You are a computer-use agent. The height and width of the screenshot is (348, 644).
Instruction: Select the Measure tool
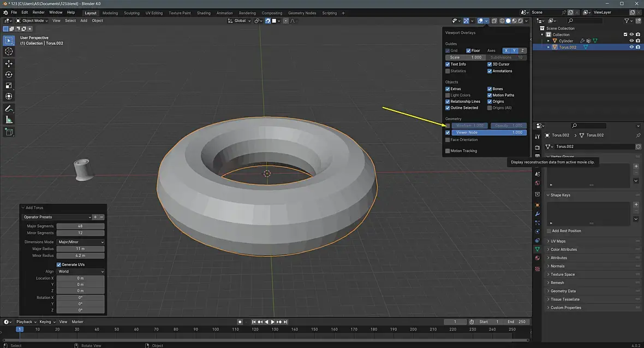pos(9,120)
